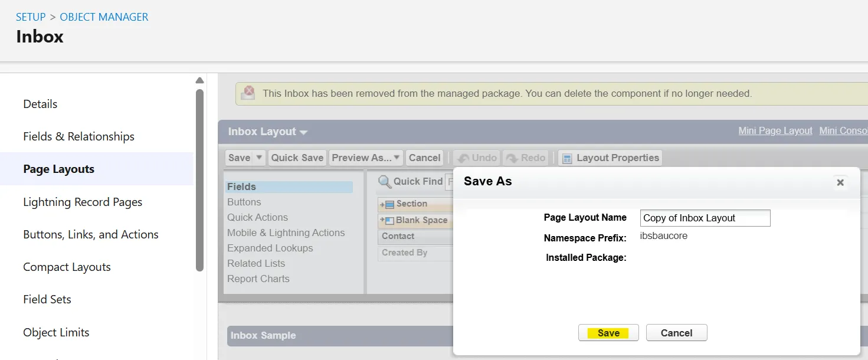Click Cancel in the Save As dialog
Viewport: 868px width, 360px height.
coord(676,333)
